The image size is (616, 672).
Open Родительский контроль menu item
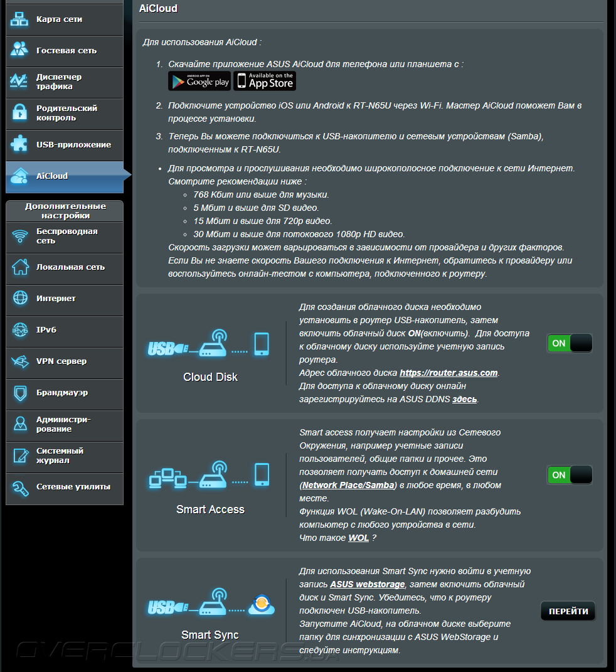pos(65,114)
